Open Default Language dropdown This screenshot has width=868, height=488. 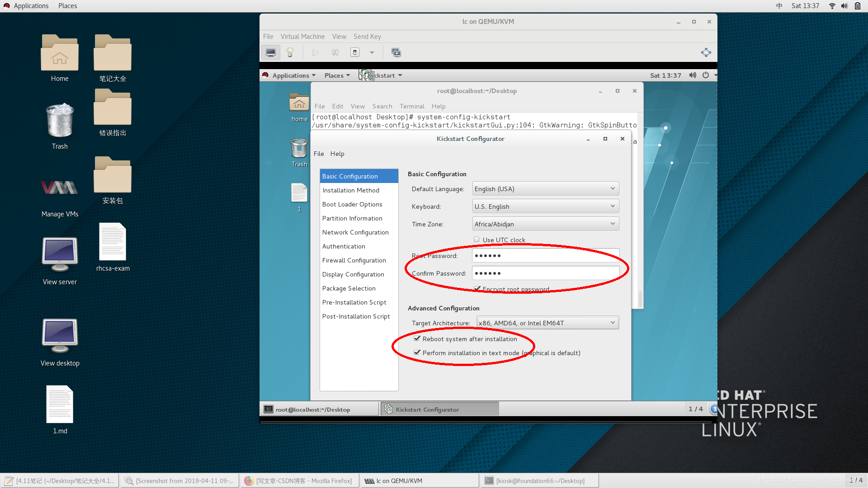pyautogui.click(x=545, y=189)
